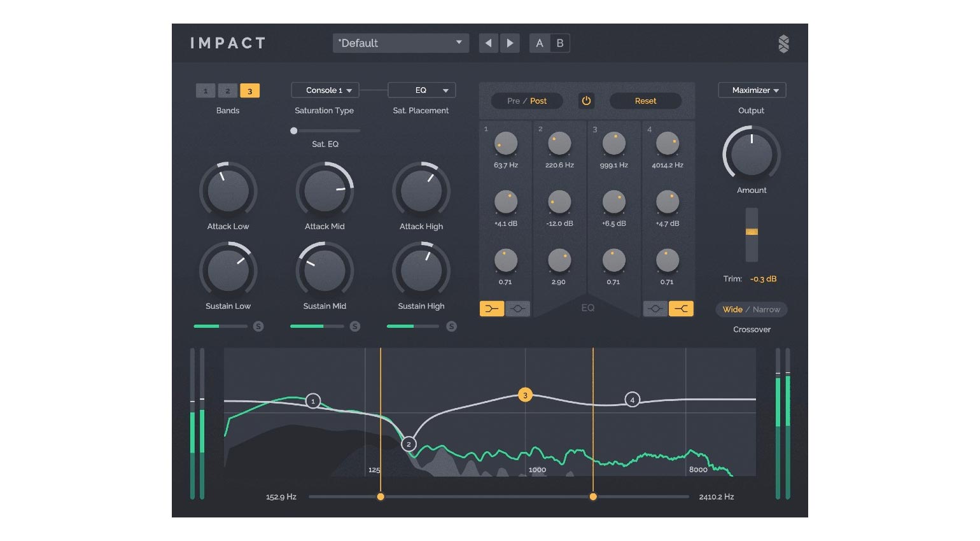980x541 pixels.
Task: Select bell filter for EQ band 1
Action: [517, 309]
